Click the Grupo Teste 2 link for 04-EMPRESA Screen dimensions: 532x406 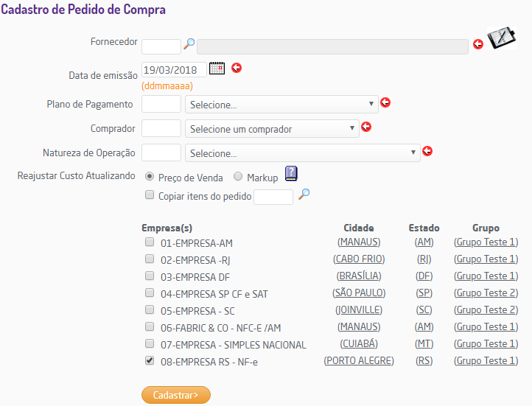486,293
